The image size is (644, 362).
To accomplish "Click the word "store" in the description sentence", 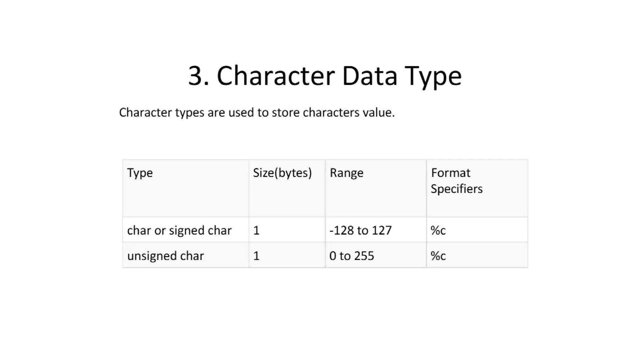I will [285, 112].
